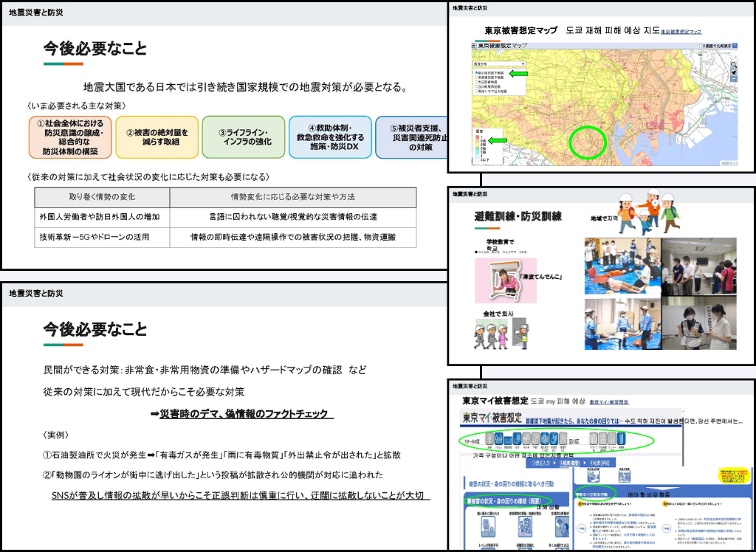
Task: Click the blue help question mark icon
Action: click(734, 46)
